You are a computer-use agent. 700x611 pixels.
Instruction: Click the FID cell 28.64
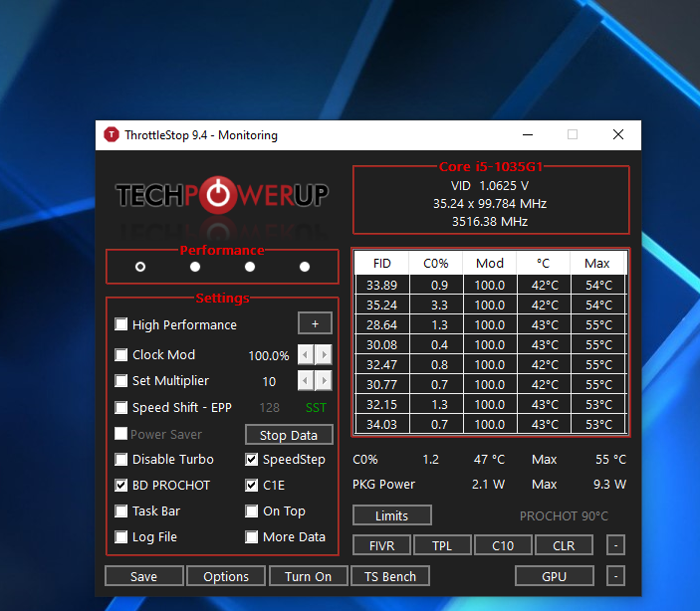[382, 325]
